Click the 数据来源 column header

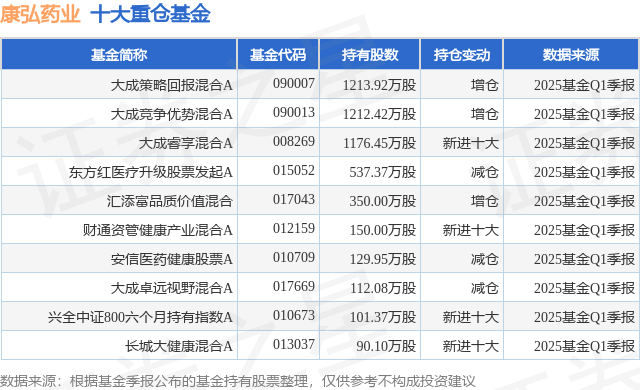click(x=571, y=55)
